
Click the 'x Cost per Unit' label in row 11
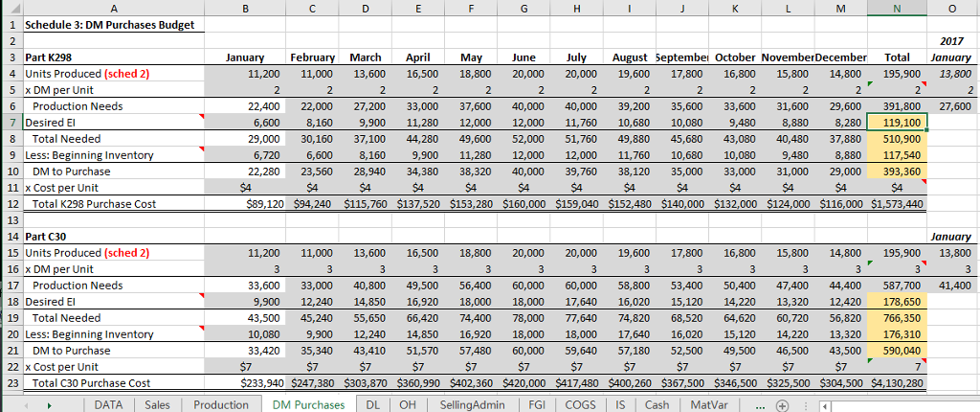click(x=61, y=187)
